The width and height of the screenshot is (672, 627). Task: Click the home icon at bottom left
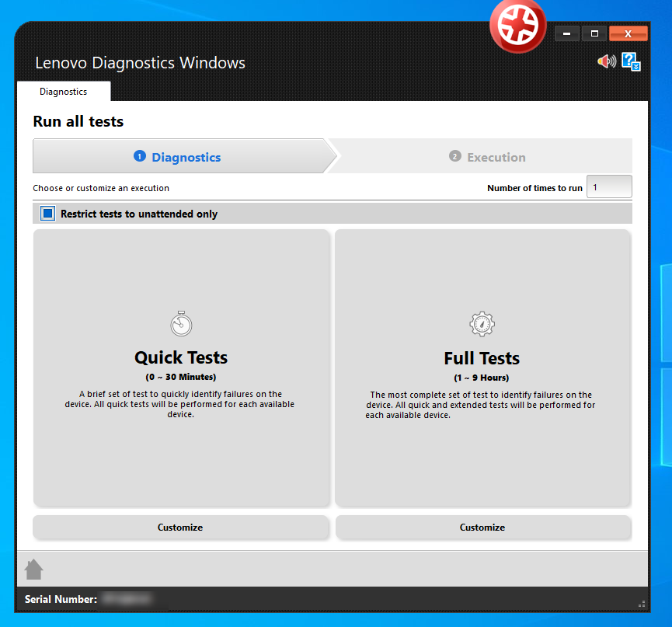pos(34,570)
